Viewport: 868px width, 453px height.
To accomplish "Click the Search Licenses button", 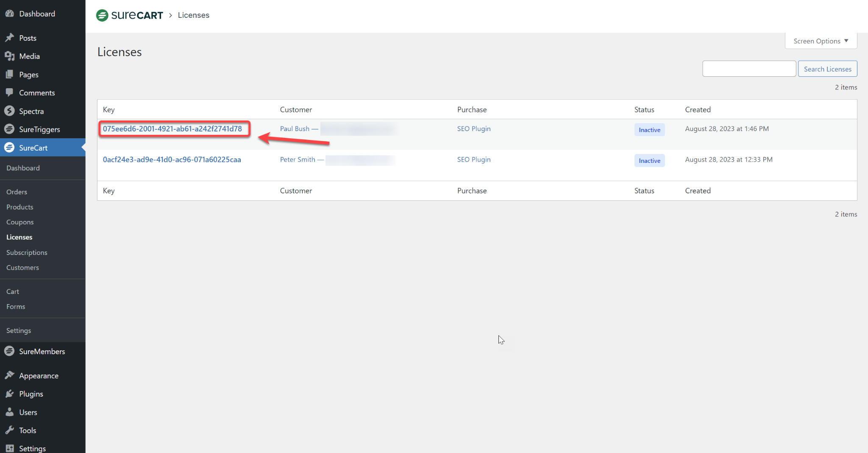I will click(827, 68).
